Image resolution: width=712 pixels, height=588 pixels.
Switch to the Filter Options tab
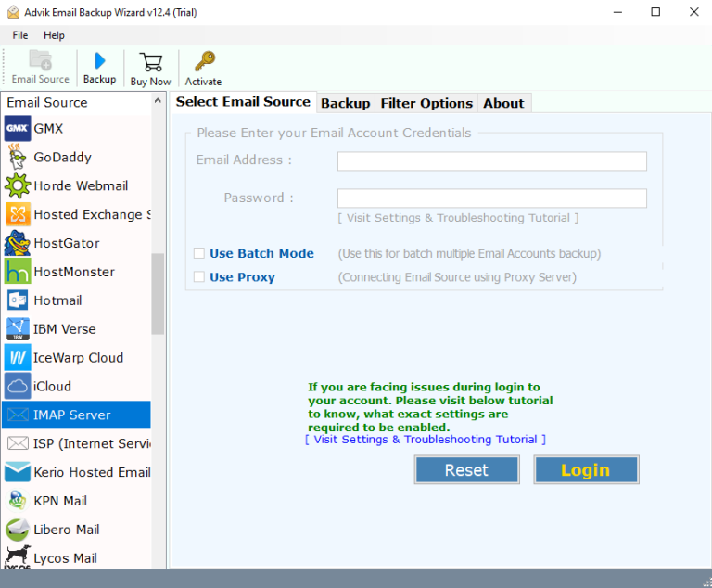(x=426, y=103)
